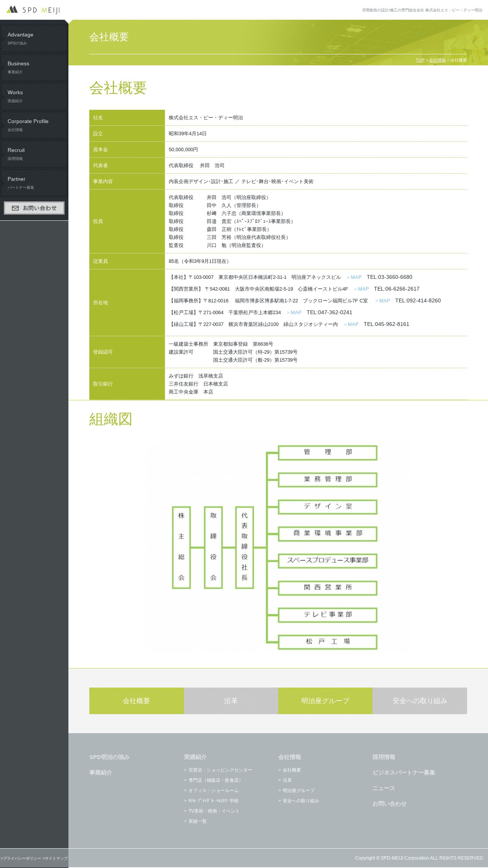
Task: Click 関西営業所 phone TEL:06-6266-2617
Action: pos(397,289)
